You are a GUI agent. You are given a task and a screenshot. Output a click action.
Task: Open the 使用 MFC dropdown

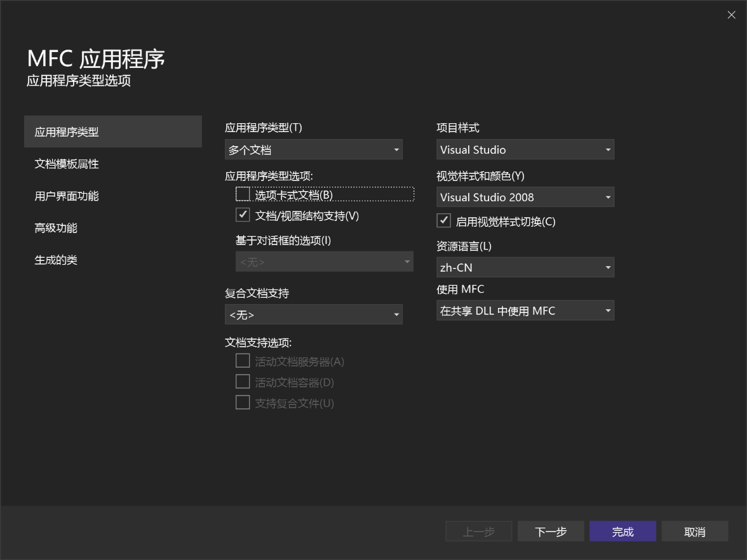[x=525, y=310]
